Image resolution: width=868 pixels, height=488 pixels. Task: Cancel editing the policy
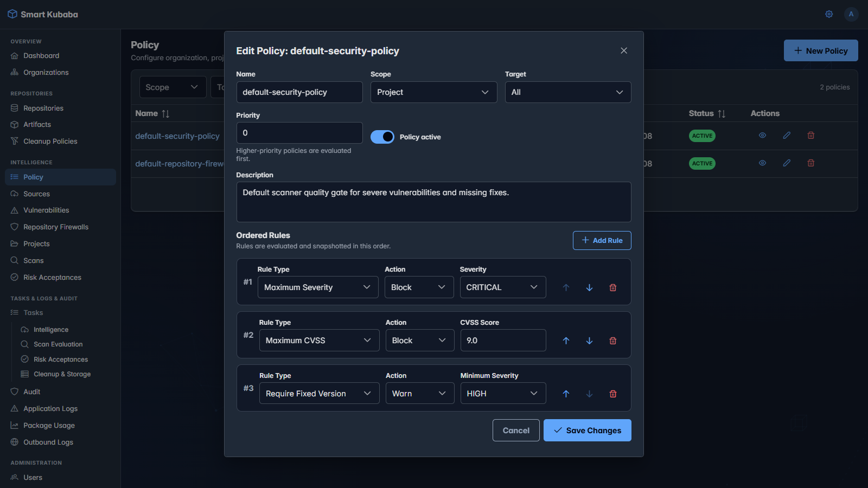[516, 430]
